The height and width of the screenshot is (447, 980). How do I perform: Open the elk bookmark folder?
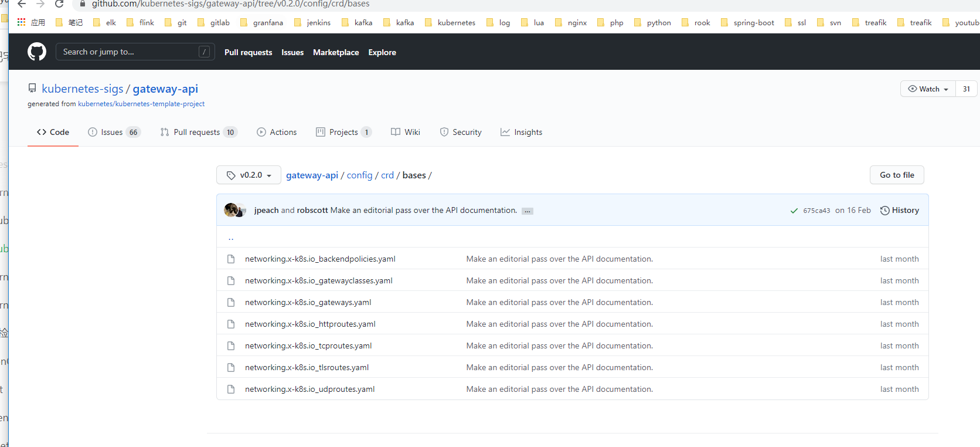105,22
